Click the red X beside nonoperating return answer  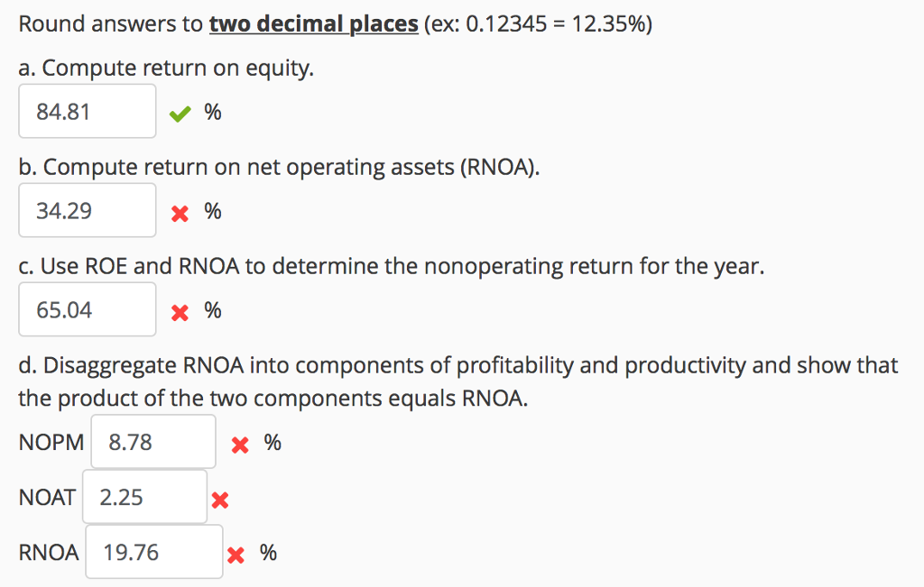point(179,311)
